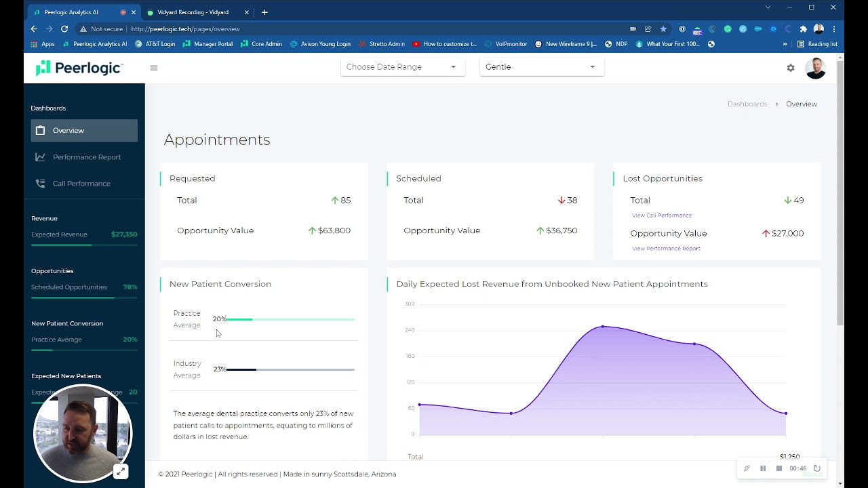Screen dimensions: 868x488
Task: Click Scheduled Opportunities progress bar
Action: pyautogui.click(x=84, y=298)
